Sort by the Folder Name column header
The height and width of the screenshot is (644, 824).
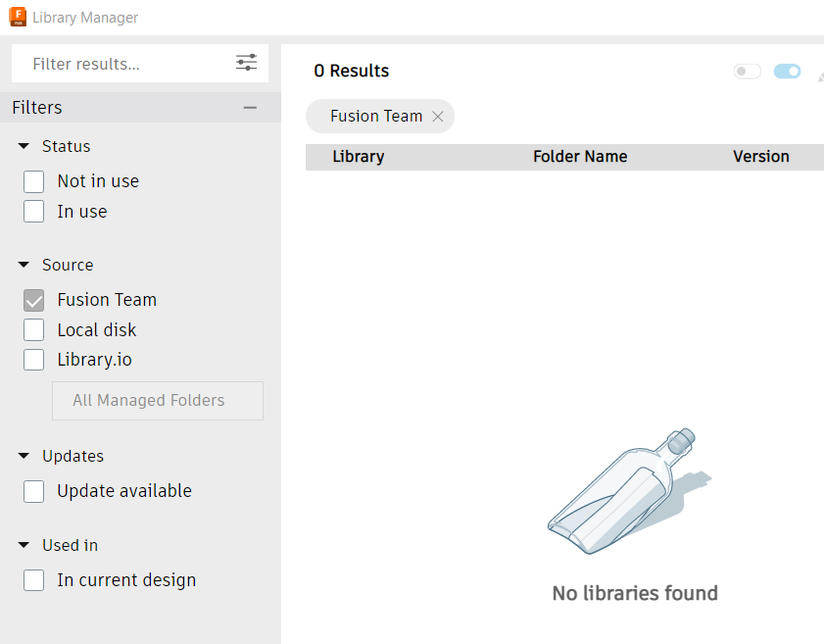point(580,157)
